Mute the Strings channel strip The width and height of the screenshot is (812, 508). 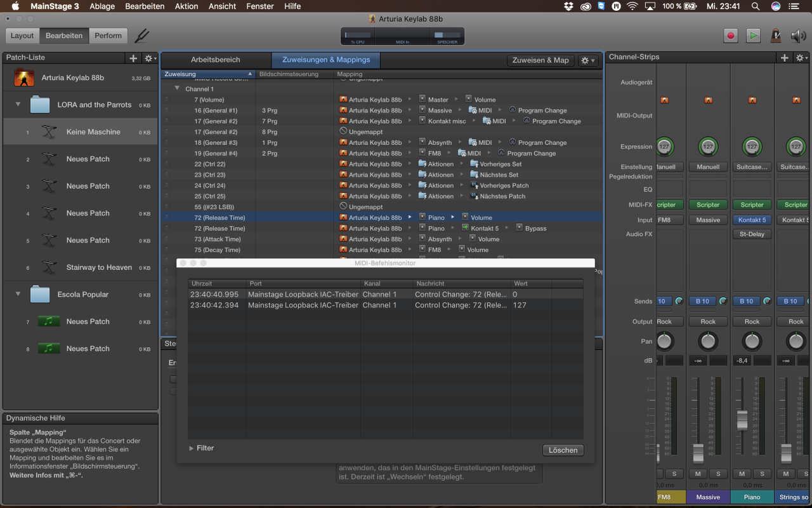click(x=786, y=474)
